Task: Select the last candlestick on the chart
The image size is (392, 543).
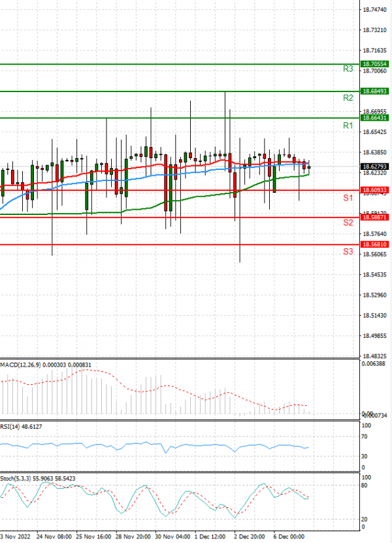Action: (x=309, y=167)
